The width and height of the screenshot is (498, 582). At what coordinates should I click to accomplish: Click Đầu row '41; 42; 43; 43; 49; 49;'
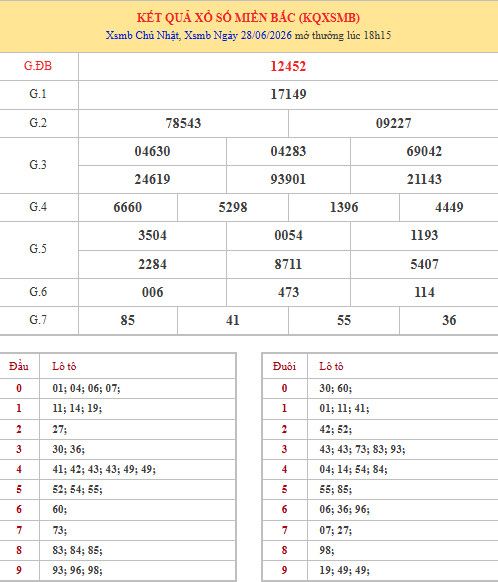[x=104, y=469]
